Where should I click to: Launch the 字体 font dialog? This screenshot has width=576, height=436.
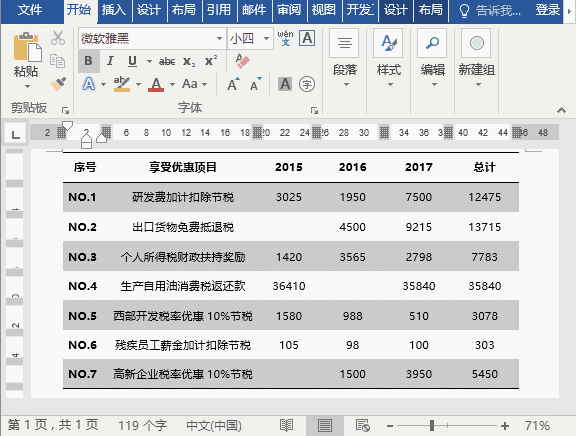click(314, 110)
